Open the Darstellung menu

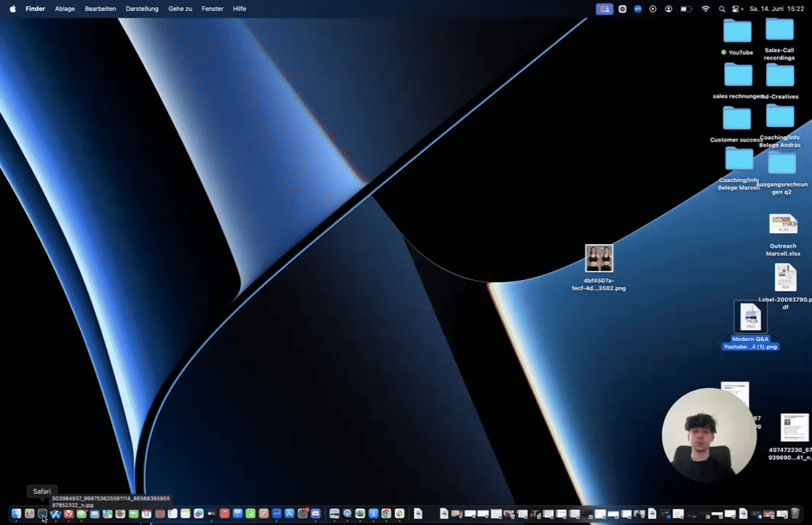142,9
